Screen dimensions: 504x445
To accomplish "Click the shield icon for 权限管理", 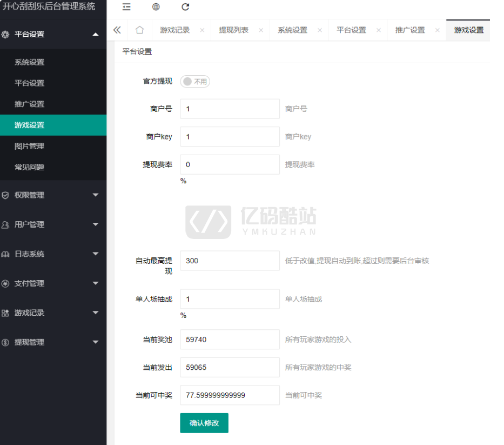I will (5, 195).
